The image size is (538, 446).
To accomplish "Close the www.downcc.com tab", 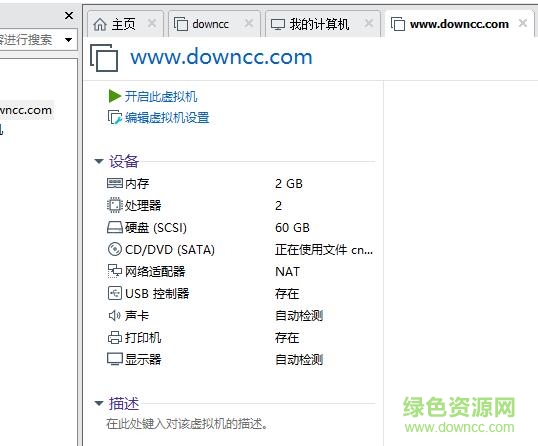I will coord(523,23).
